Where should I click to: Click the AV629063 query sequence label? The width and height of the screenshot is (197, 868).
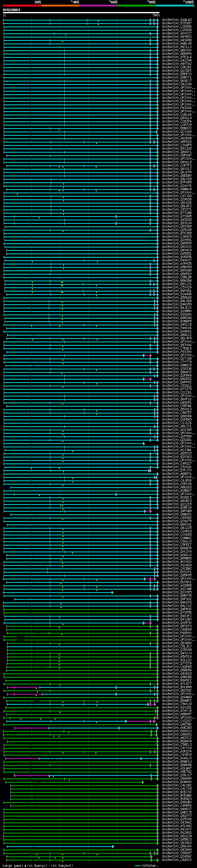click(11, 10)
